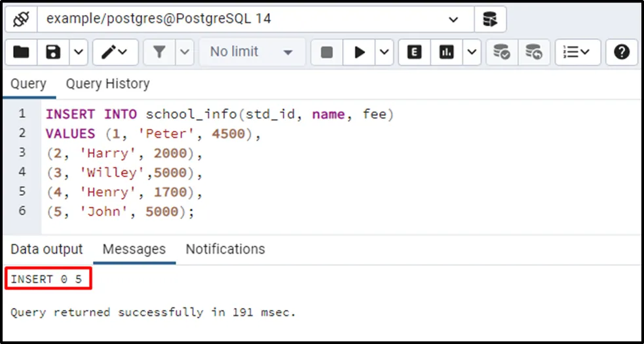Switch to the Data output tab
Screen dimensions: 644x344
coord(47,250)
